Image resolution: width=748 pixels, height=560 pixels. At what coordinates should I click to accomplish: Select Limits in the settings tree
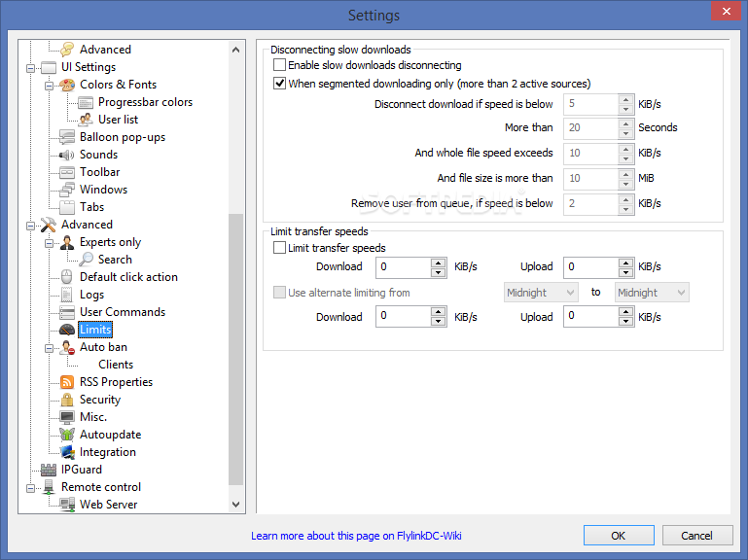click(x=95, y=330)
